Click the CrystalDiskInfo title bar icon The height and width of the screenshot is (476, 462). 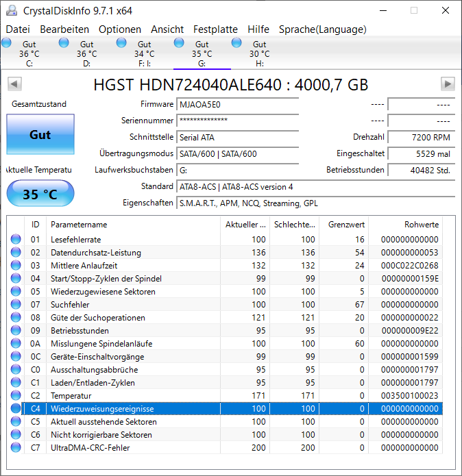tap(12, 11)
